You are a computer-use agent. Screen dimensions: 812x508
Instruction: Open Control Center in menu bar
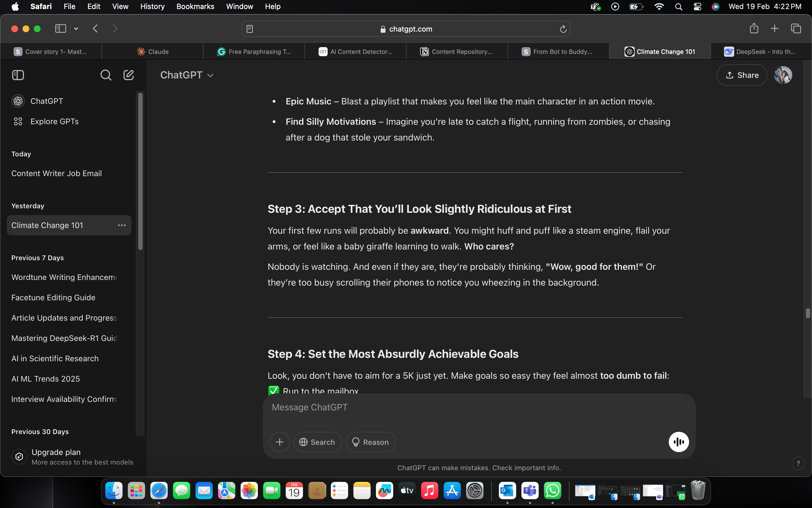pos(697,7)
